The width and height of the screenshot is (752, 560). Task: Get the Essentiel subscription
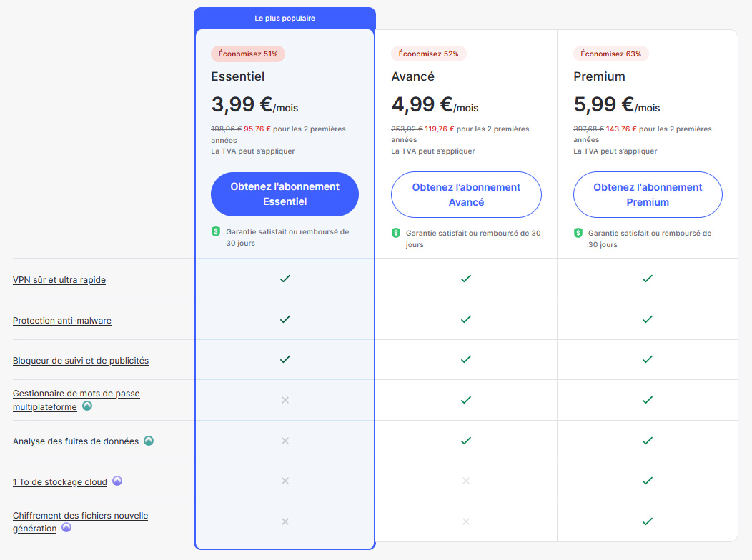[285, 194]
